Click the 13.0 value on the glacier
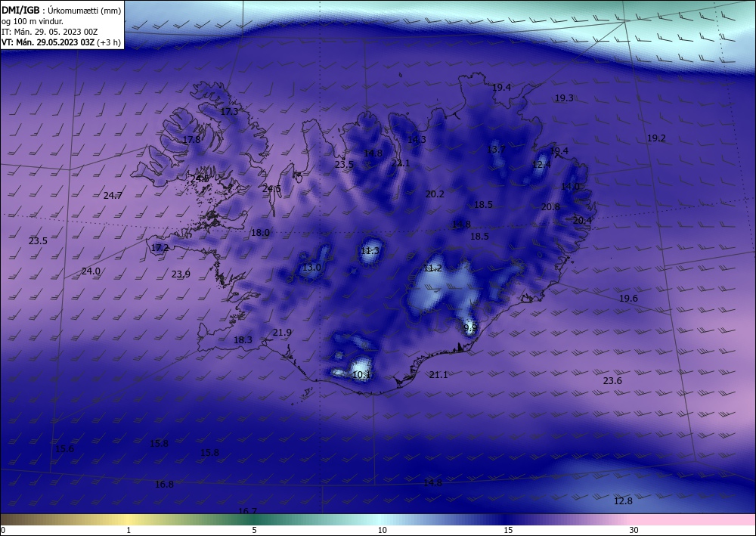The image size is (756, 536). click(311, 267)
